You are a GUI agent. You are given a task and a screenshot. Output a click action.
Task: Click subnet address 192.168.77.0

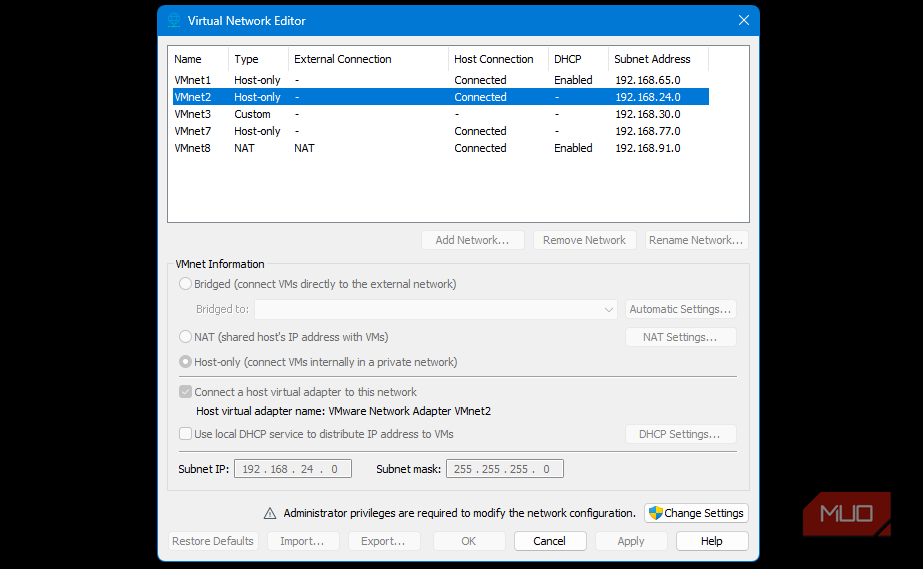coord(648,131)
